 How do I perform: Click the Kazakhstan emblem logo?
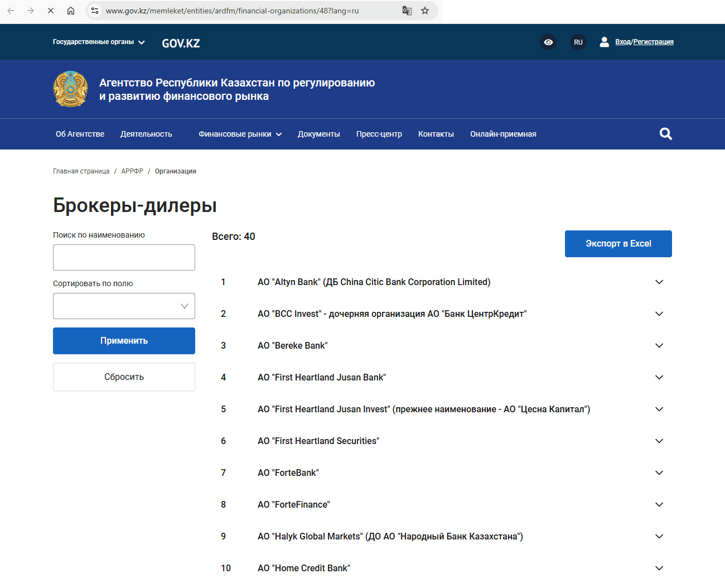tap(70, 89)
